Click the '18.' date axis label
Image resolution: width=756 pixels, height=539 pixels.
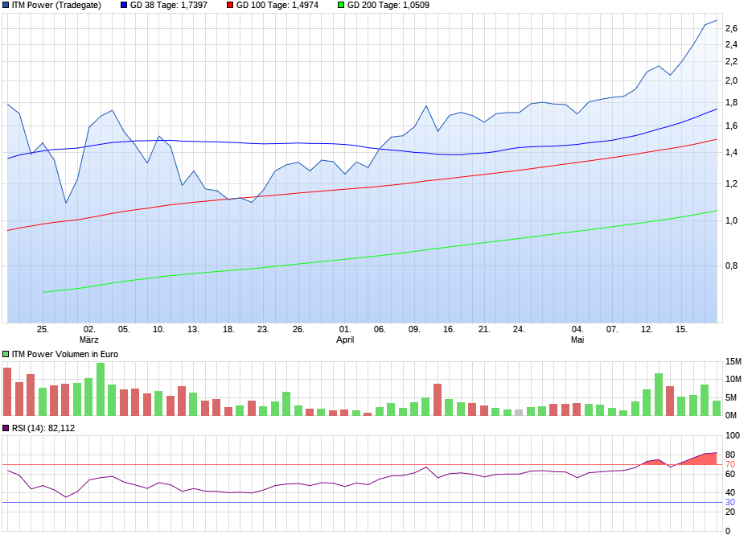(x=228, y=329)
